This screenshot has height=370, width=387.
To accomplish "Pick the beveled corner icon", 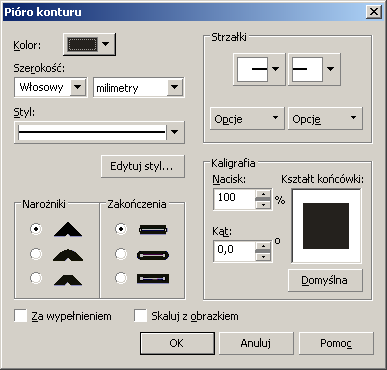I will click(x=68, y=279).
